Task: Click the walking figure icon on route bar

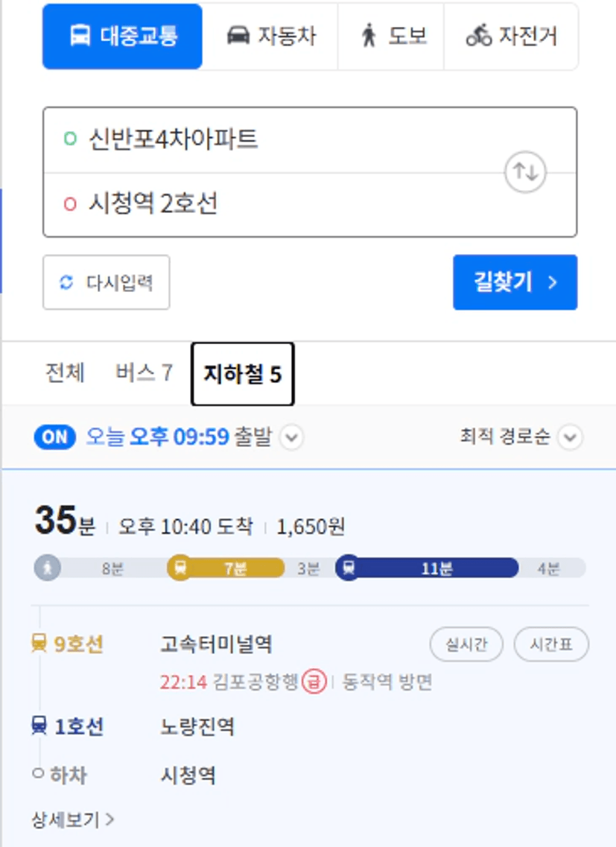Action: (48, 568)
